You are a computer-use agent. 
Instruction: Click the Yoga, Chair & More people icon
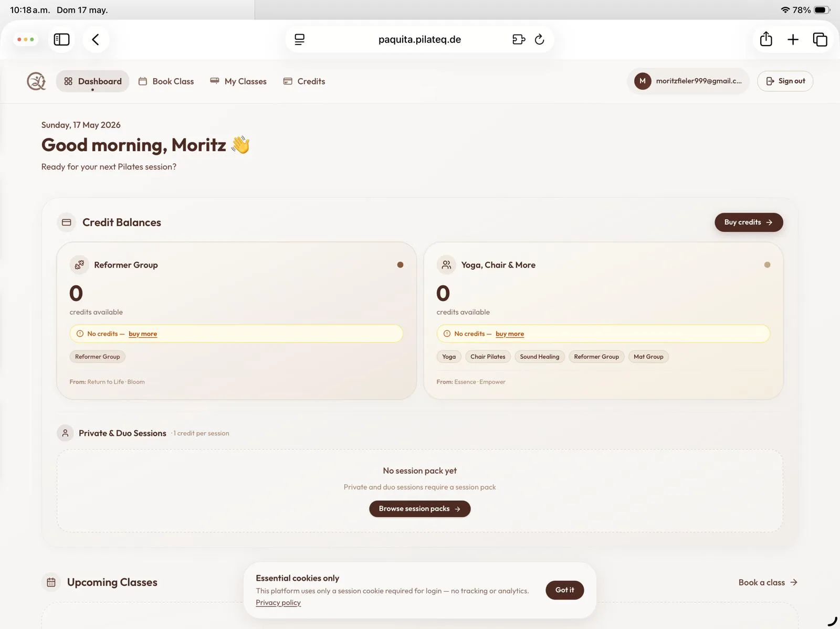tap(446, 265)
